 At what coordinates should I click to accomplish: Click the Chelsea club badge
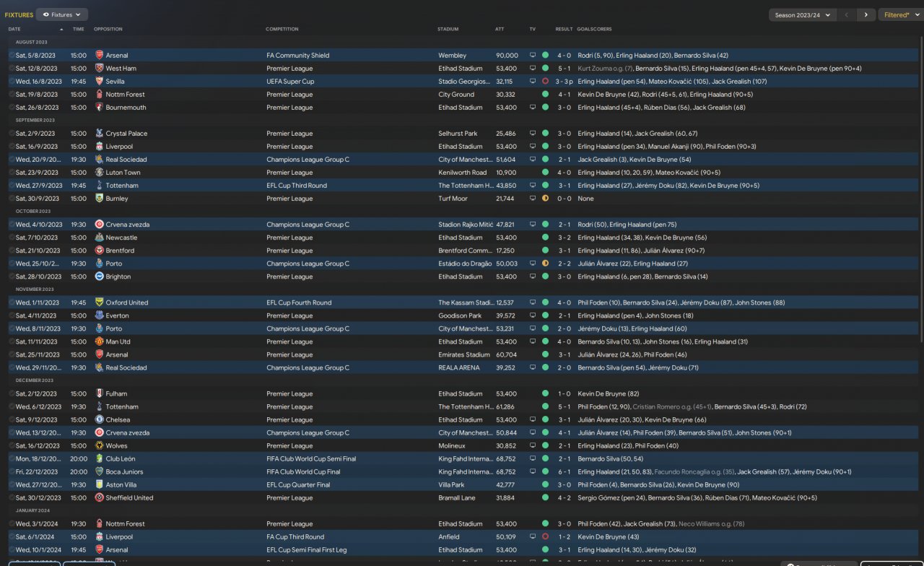[x=100, y=419]
